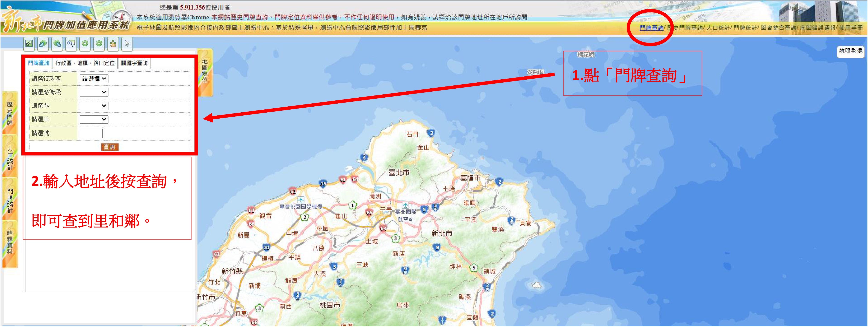Click the 臺灣桃園國際機場 map label

[x=301, y=206]
